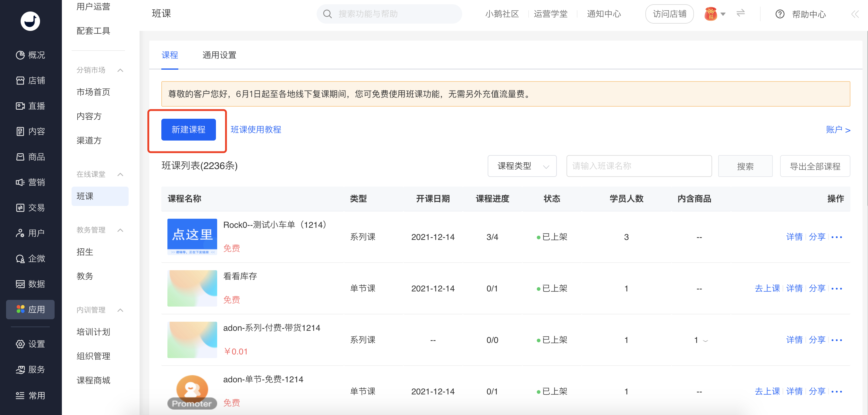Click the switch-account arrows icon
Image resolution: width=868 pixels, height=415 pixels.
[740, 13]
